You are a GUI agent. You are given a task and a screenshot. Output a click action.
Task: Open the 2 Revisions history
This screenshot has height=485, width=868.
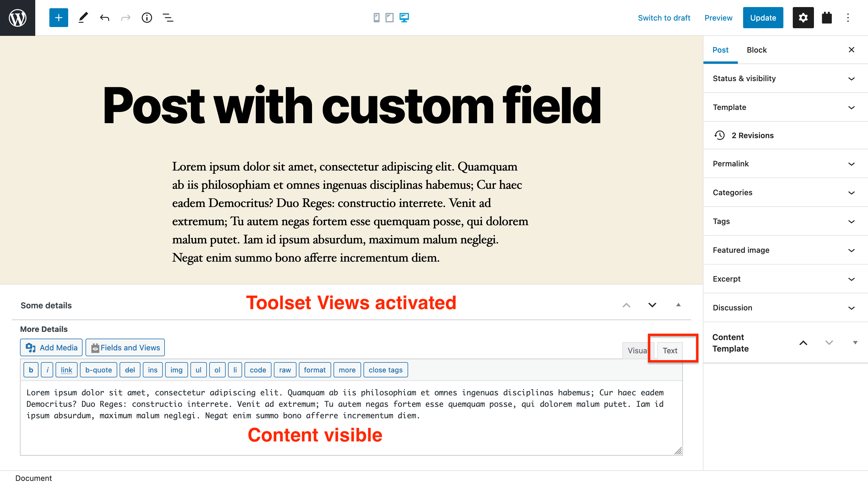[785, 135]
